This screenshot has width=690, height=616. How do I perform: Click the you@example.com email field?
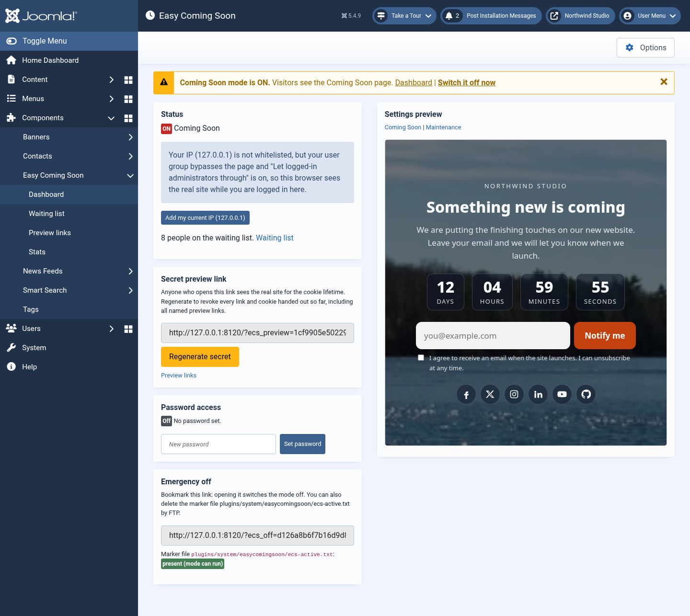(x=493, y=336)
